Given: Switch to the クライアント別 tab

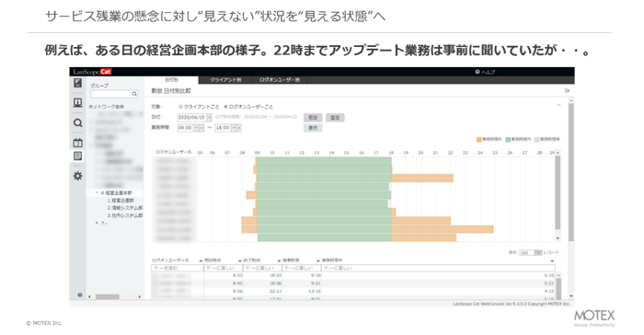Looking at the screenshot, I should coord(225,80).
